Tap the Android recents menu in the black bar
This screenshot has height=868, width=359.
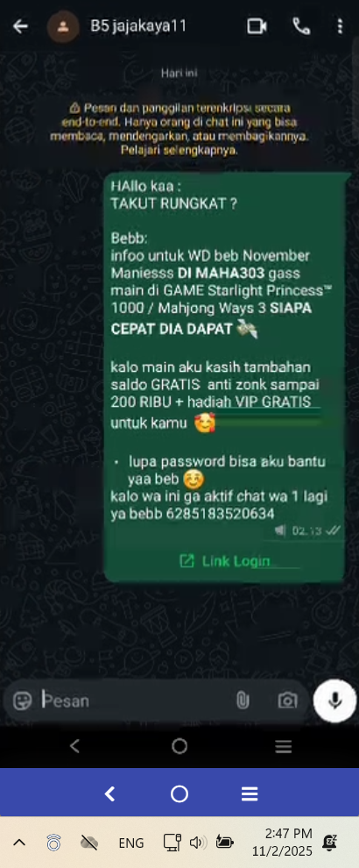tap(283, 746)
